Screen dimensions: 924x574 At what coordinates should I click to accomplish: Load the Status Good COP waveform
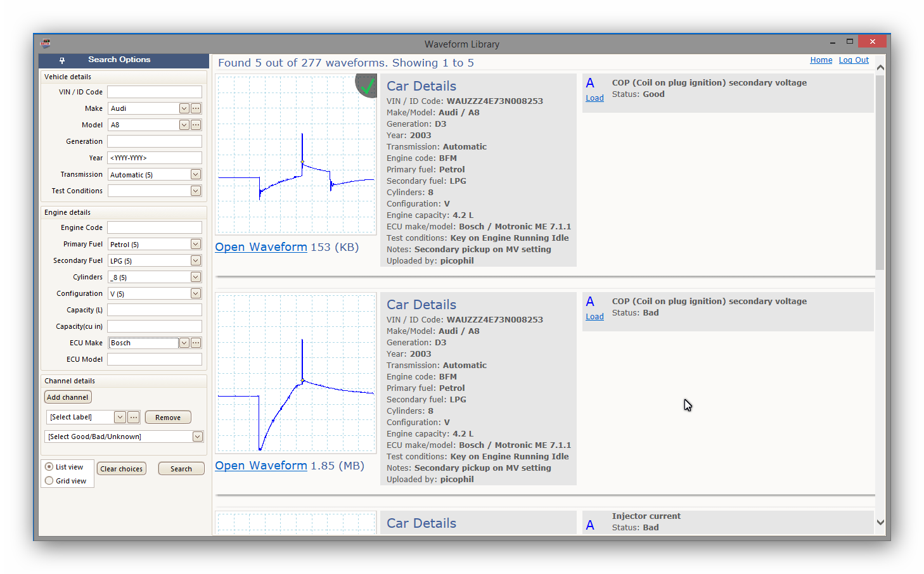[594, 98]
